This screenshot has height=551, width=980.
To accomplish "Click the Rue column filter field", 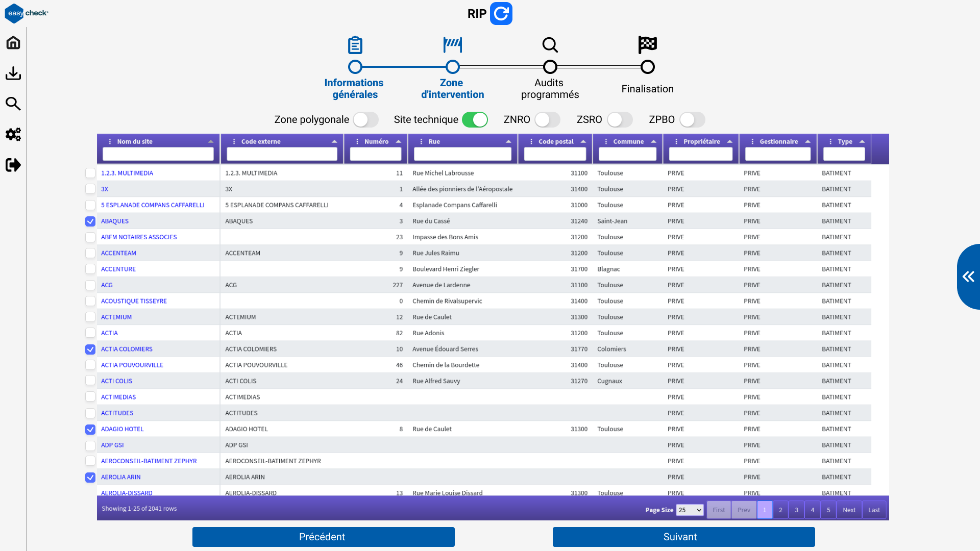I will (462, 154).
